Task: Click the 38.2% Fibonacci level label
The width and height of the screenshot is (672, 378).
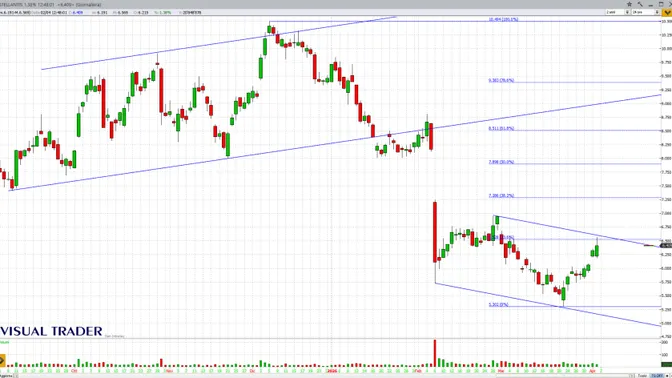Action: 501,195
